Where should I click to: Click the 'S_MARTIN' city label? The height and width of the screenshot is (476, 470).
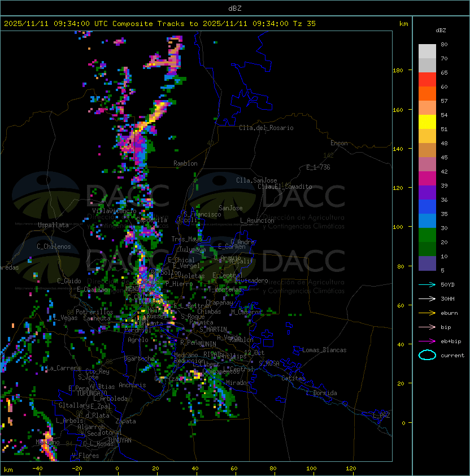pyautogui.click(x=214, y=330)
